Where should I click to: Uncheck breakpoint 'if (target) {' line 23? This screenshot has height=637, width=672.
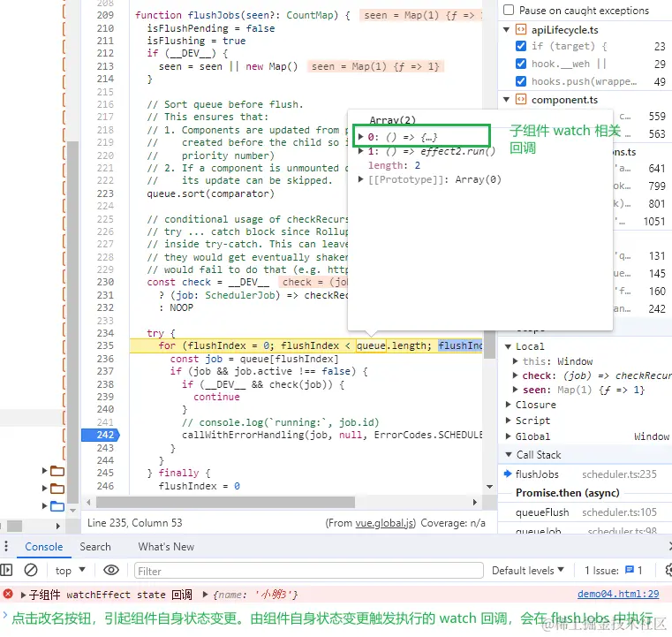point(521,46)
